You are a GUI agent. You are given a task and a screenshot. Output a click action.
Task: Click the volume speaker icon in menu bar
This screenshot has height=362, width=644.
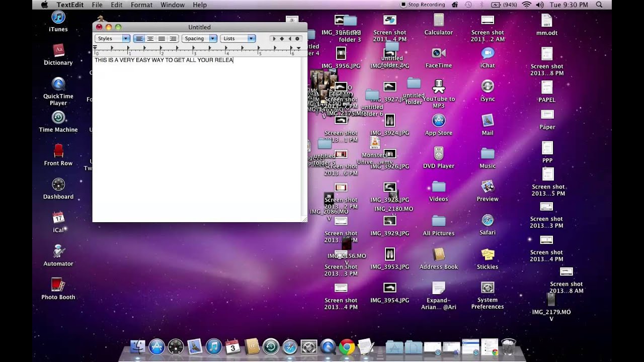pyautogui.click(x=540, y=5)
